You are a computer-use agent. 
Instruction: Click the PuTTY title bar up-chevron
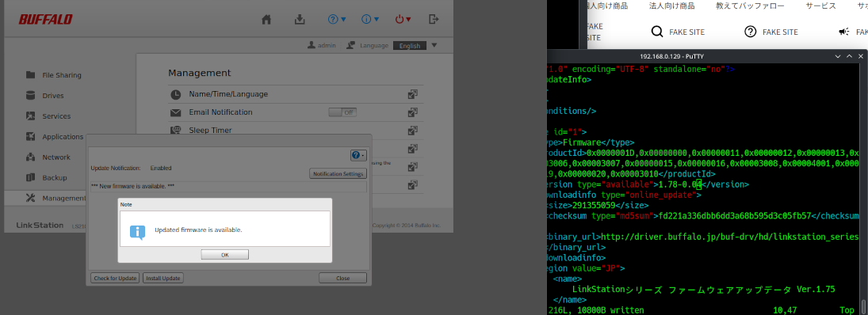850,56
